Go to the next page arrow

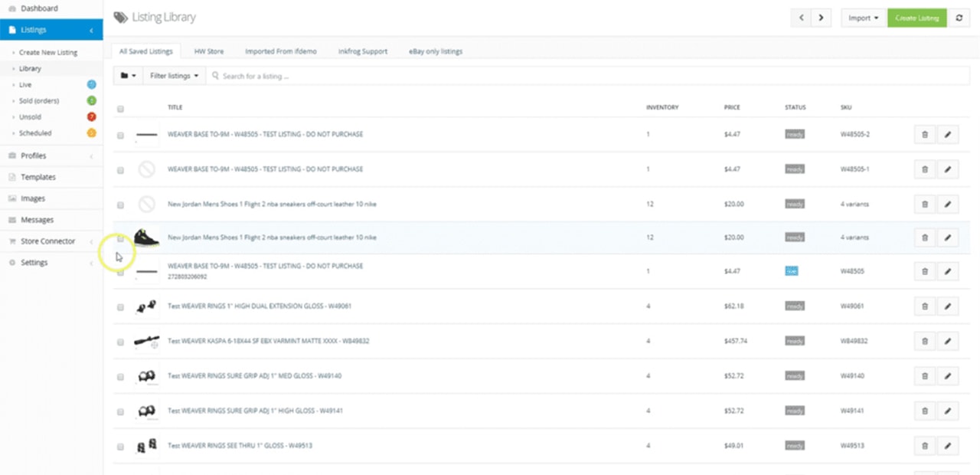point(821,18)
